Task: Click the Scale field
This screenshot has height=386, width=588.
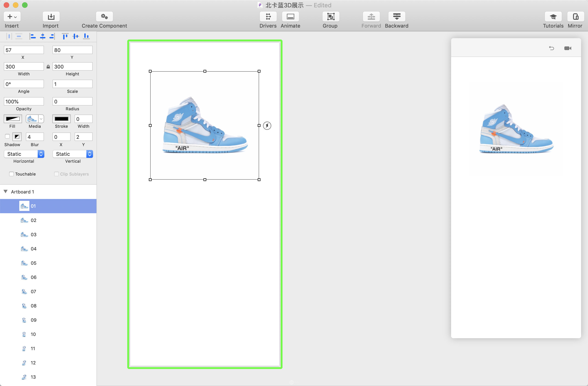Action: pos(72,84)
